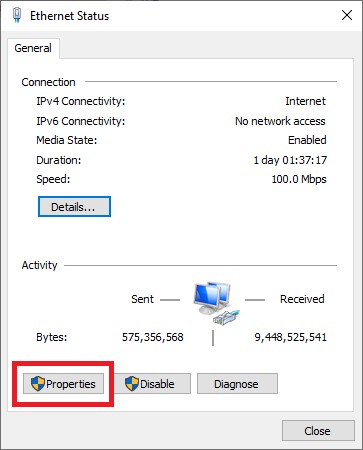Click the Duration time value
Image resolution: width=363 pixels, height=450 pixels.
pyautogui.click(x=290, y=160)
